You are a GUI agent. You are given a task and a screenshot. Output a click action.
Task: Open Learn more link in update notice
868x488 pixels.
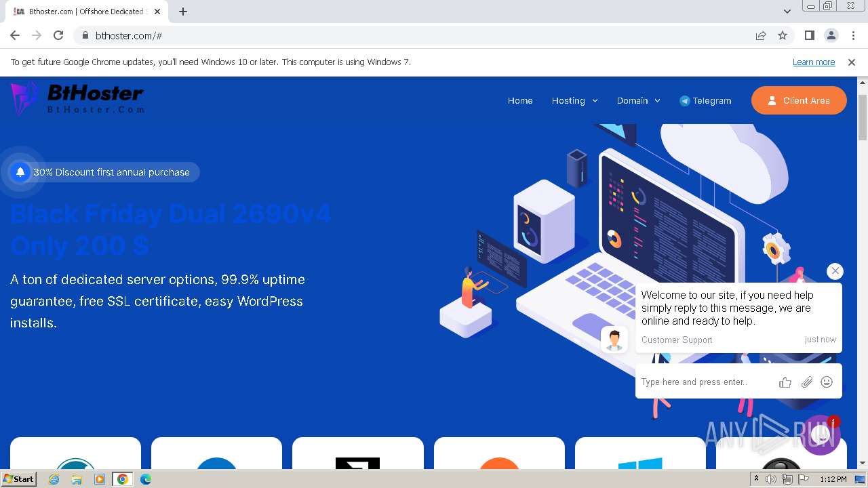pos(814,62)
